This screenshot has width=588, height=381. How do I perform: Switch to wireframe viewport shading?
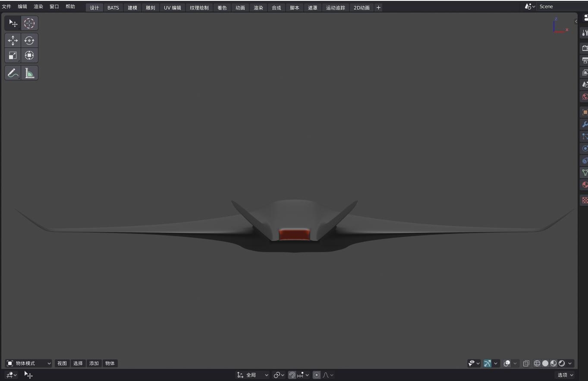pyautogui.click(x=537, y=363)
